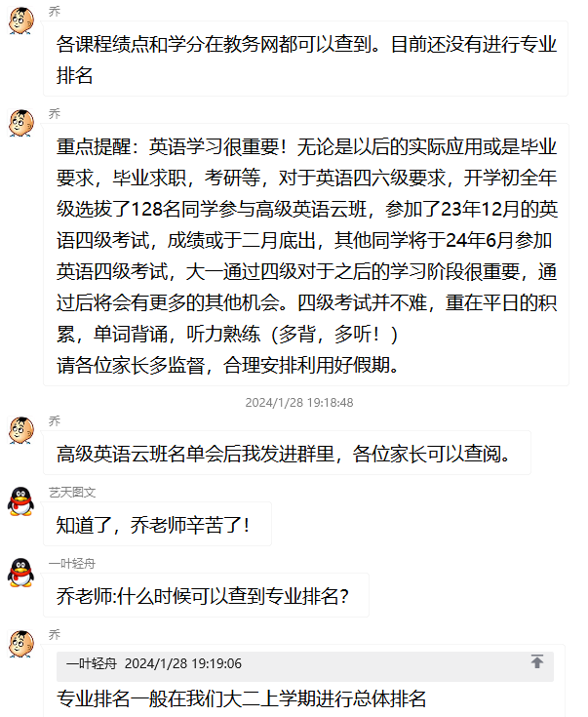The image size is (588, 717).
Task: Click the quoted 一叶轻舟 2024/1/28 19:19:06 header
Action: (154, 663)
